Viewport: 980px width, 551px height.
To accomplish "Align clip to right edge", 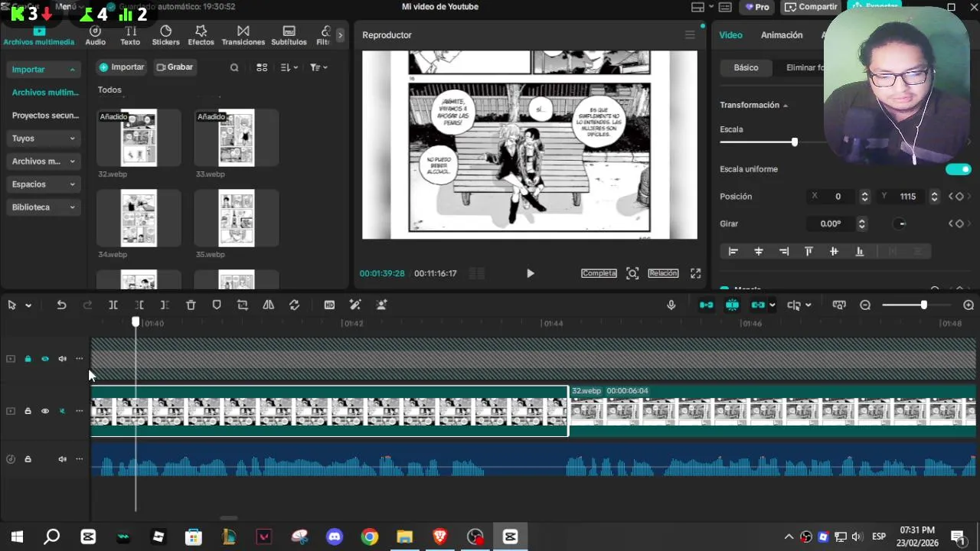I will [x=783, y=251].
